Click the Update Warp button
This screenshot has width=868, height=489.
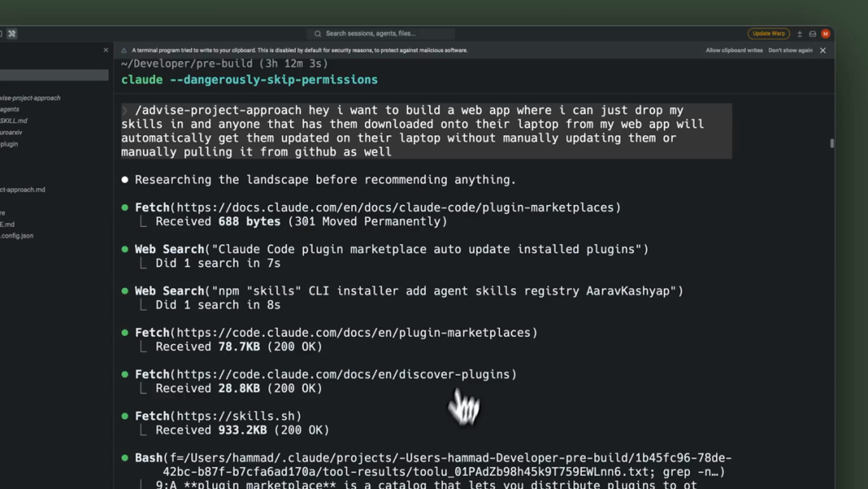pyautogui.click(x=768, y=34)
